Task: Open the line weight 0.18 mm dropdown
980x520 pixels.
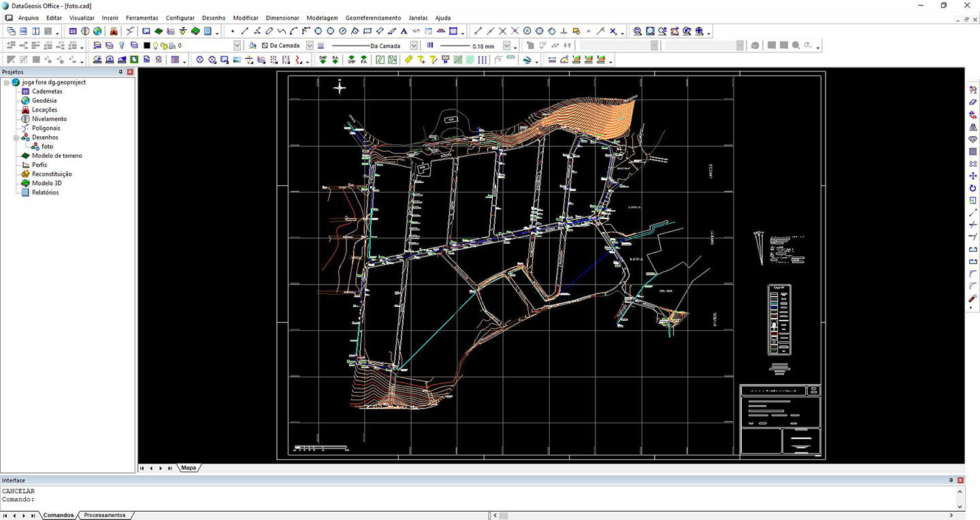Action: 507,46
